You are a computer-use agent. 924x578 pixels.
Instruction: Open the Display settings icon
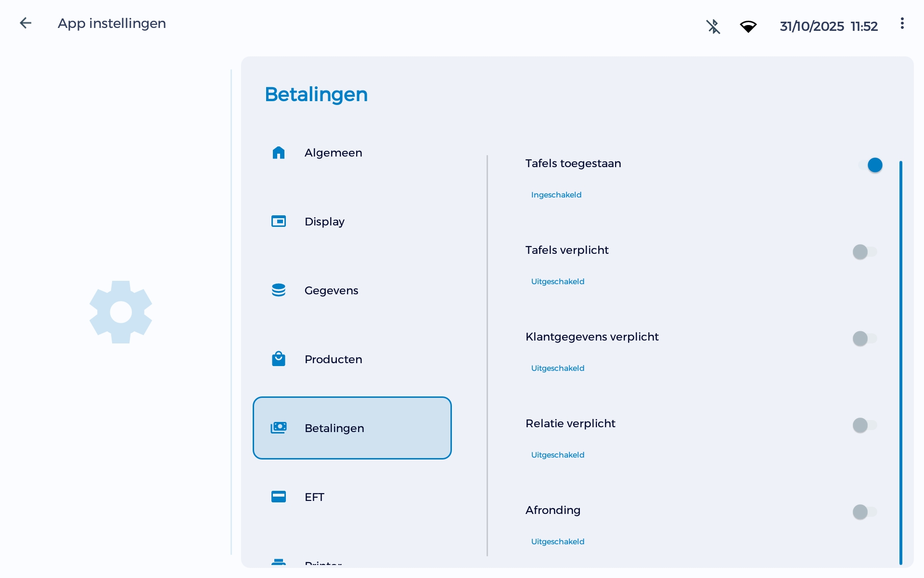[x=279, y=221]
